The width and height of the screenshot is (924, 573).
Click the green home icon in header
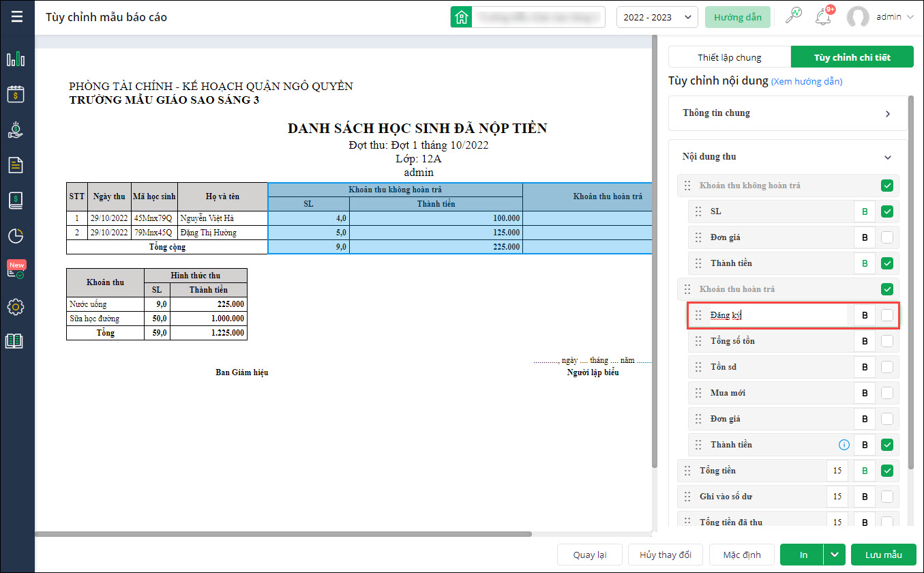pyautogui.click(x=462, y=17)
